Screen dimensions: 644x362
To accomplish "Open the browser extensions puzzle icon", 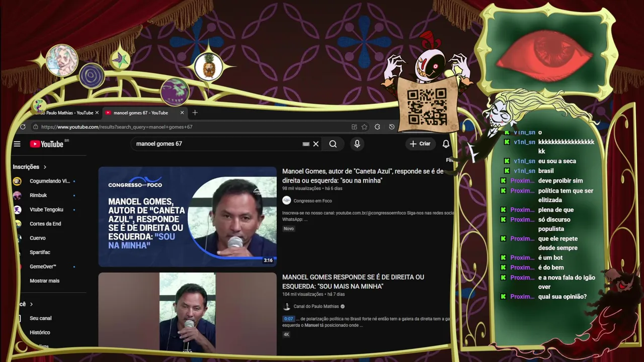I will click(x=377, y=127).
